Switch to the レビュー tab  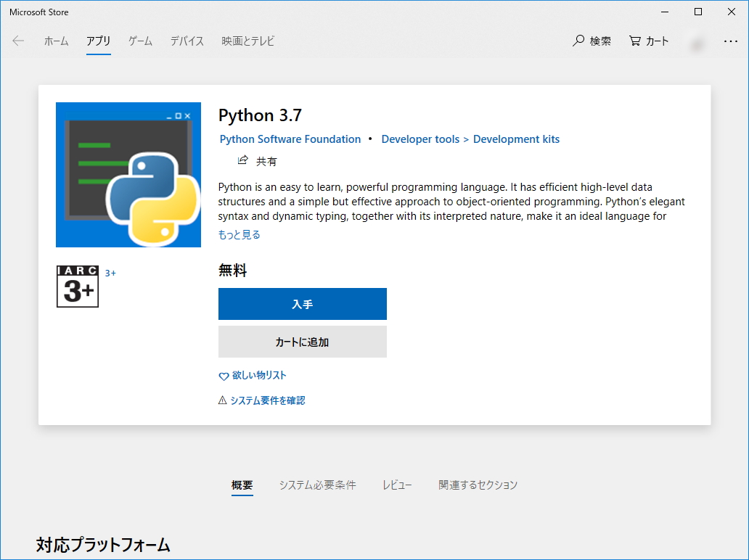[397, 485]
